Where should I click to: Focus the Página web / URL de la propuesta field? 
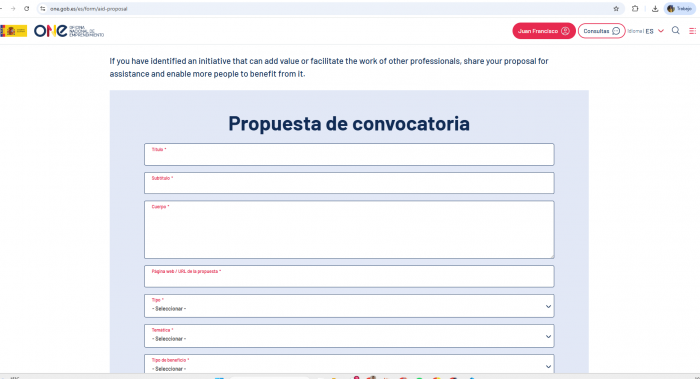click(x=349, y=276)
